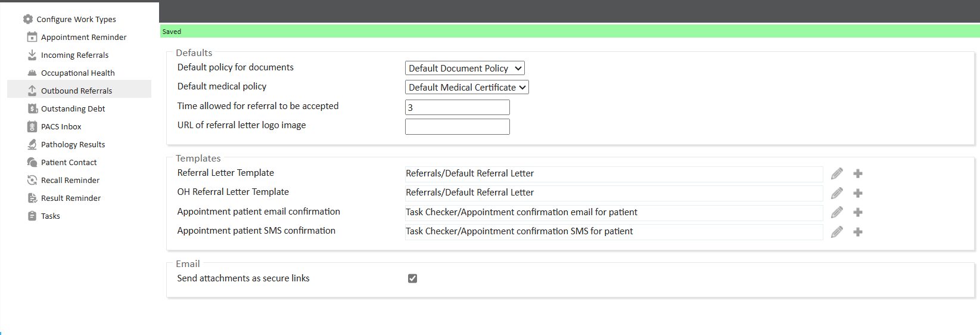Viewport: 980px width, 335px height.
Task: Select Recall Reminder in the sidebar
Action: (70, 180)
